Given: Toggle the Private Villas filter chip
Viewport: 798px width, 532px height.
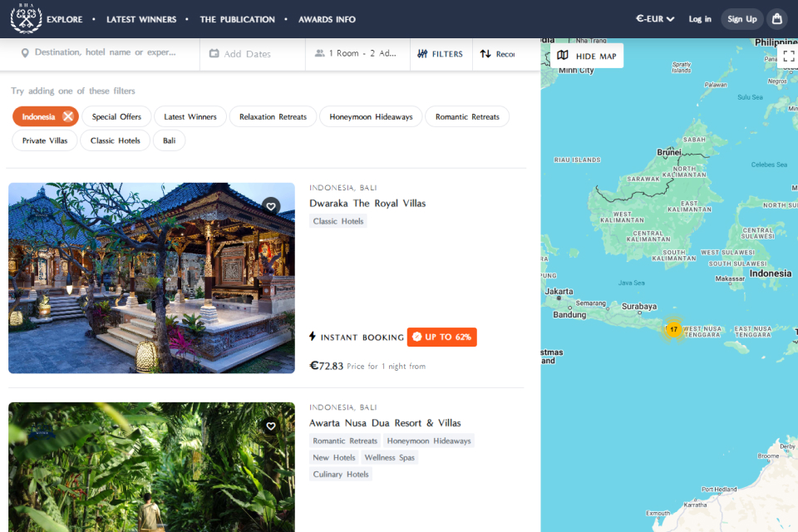Looking at the screenshot, I should pos(45,140).
